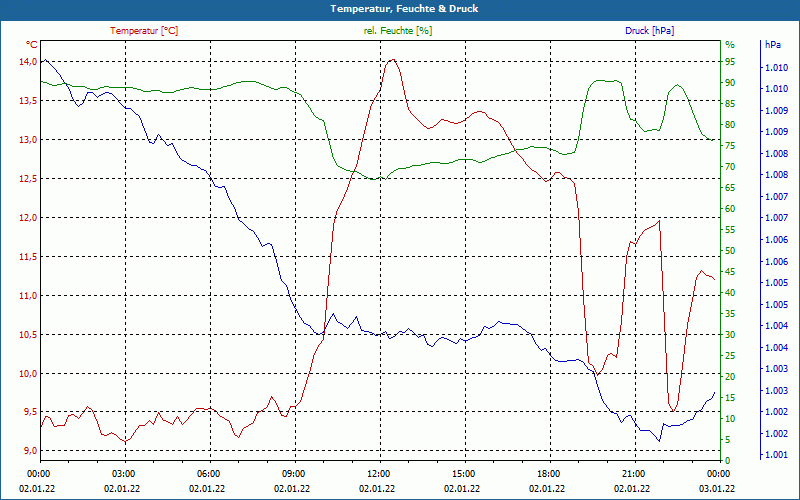Click the 45 humidity axis value
This screenshot has height=500, width=800.
[x=730, y=272]
